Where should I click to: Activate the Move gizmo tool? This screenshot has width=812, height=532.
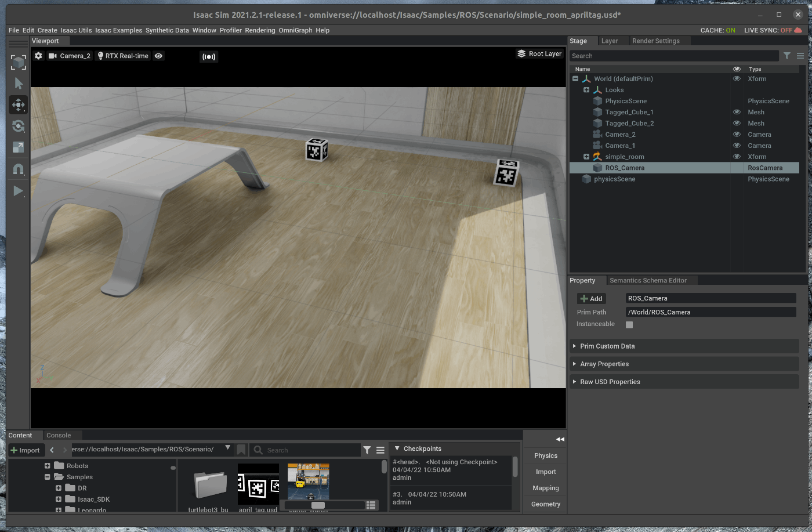[x=19, y=105]
